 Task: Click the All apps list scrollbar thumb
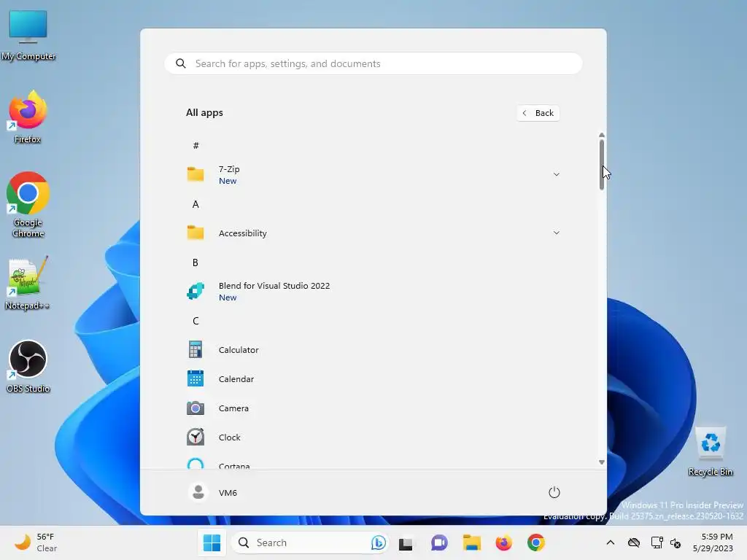(x=602, y=165)
